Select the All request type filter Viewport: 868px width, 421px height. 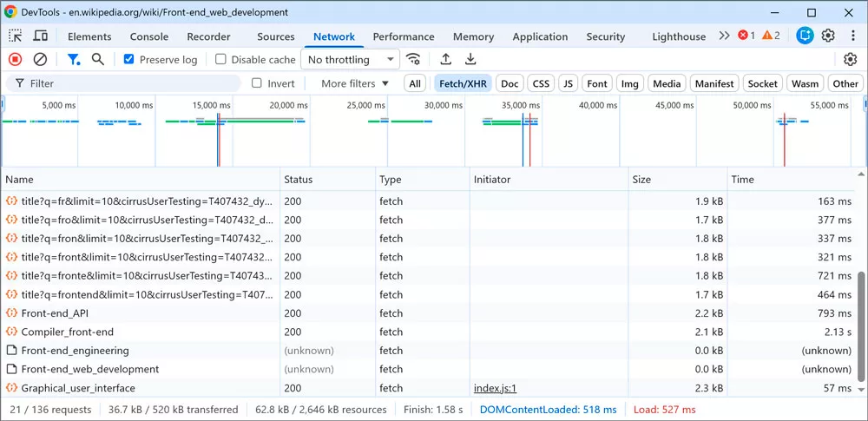pyautogui.click(x=415, y=83)
